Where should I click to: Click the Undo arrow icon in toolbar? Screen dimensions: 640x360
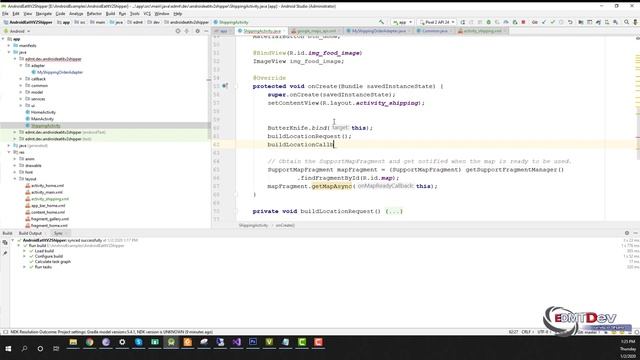click(570, 22)
